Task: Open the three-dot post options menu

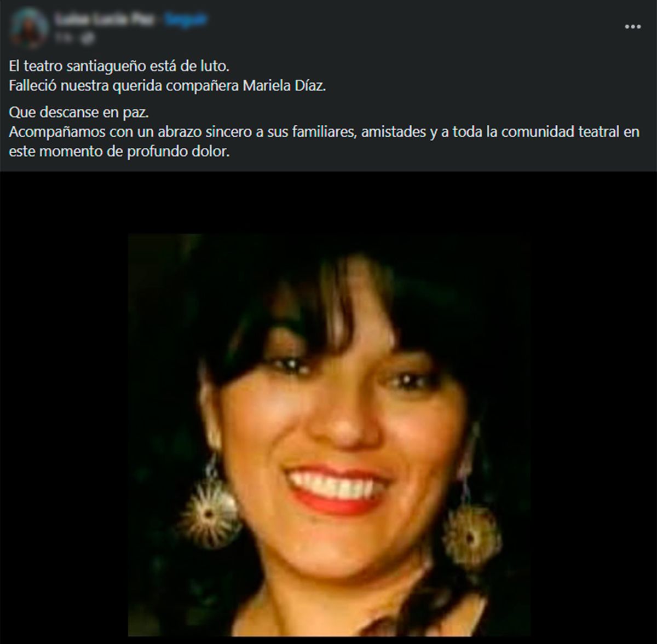Action: (x=632, y=26)
